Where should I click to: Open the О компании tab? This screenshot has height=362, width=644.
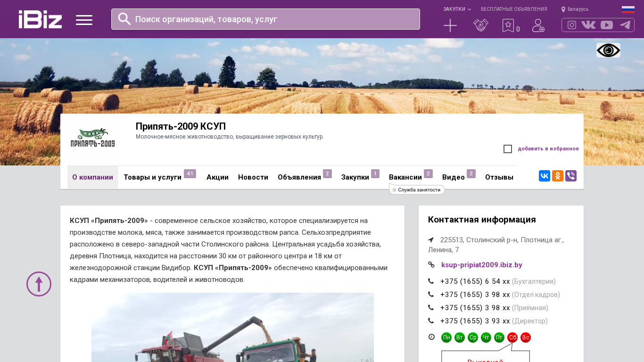pyautogui.click(x=92, y=177)
